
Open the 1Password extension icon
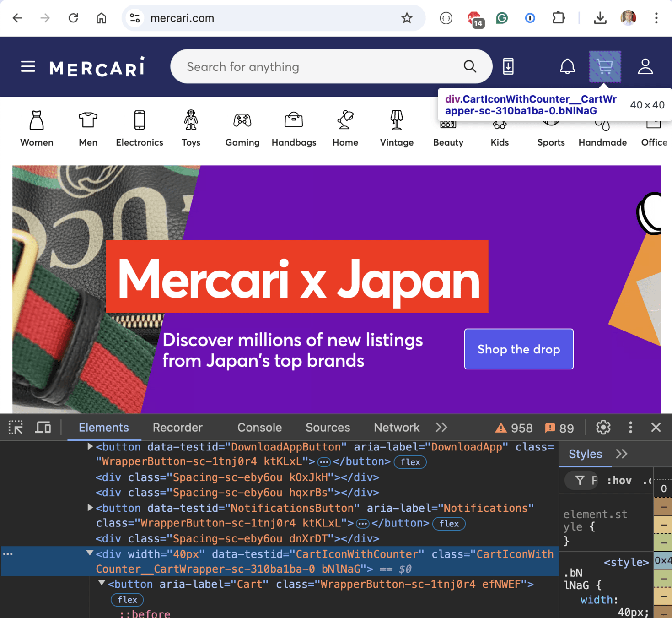coord(530,18)
